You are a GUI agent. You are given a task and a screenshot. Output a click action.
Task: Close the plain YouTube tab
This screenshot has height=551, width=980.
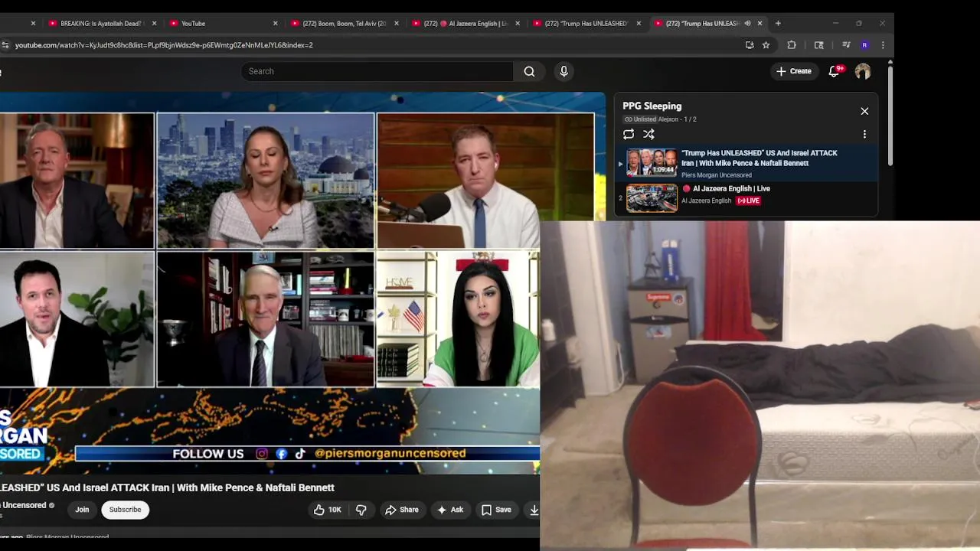[275, 23]
